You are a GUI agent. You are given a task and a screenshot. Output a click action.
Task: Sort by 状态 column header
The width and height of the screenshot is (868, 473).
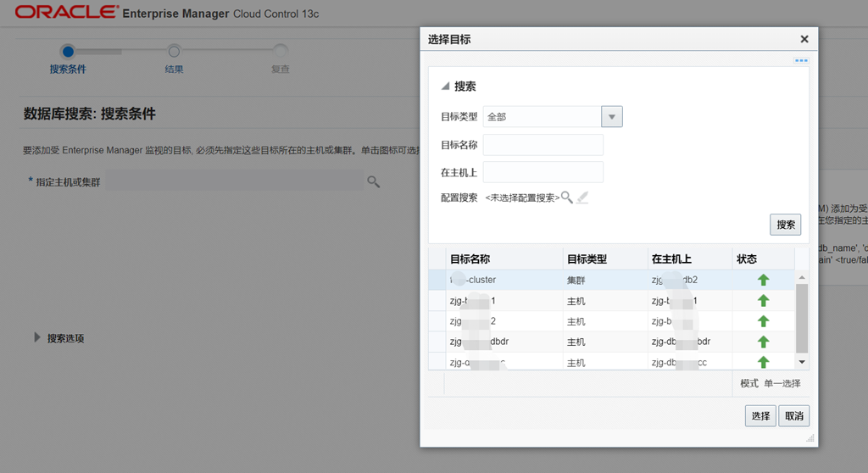coord(747,259)
